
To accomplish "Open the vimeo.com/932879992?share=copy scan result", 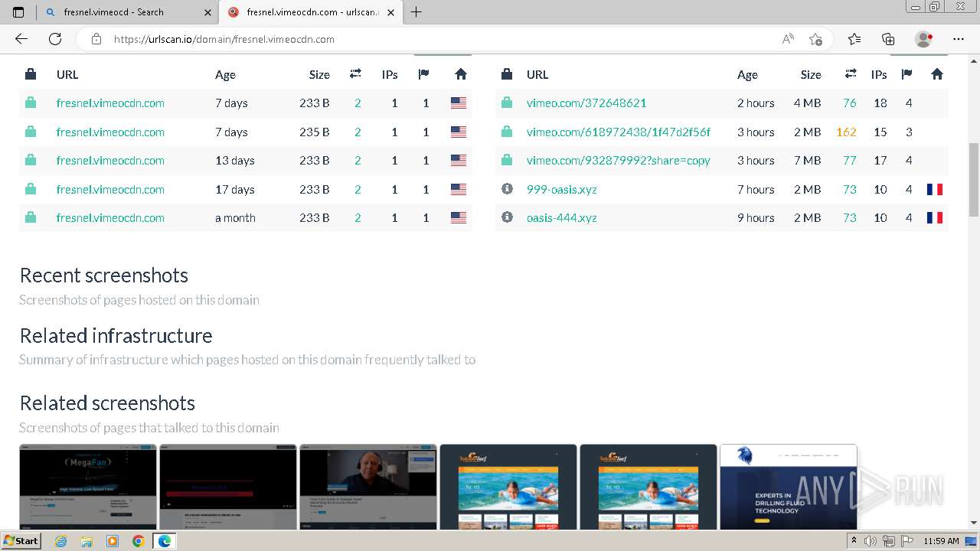I will [619, 161].
